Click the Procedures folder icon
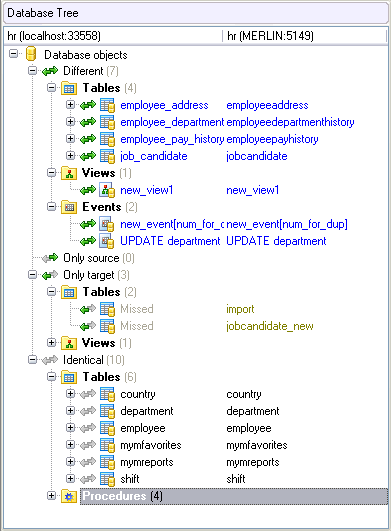Image resolution: width=391 pixels, height=531 pixels. pyautogui.click(x=69, y=496)
